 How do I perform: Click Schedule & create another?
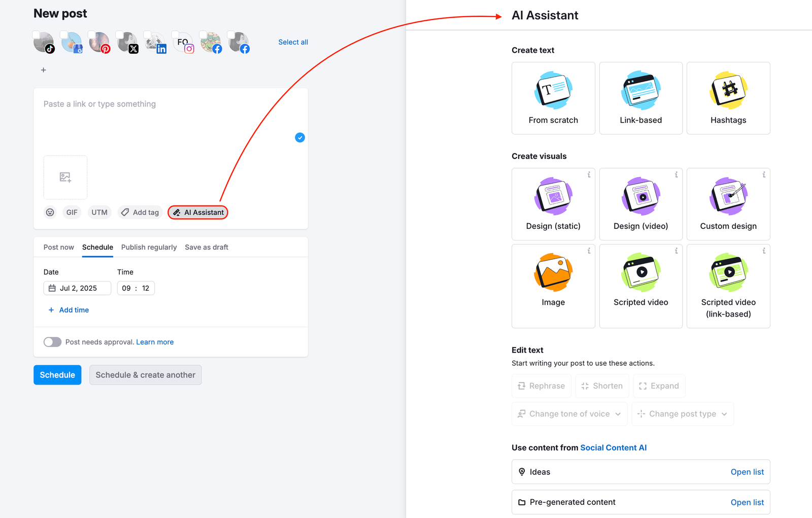pyautogui.click(x=145, y=375)
